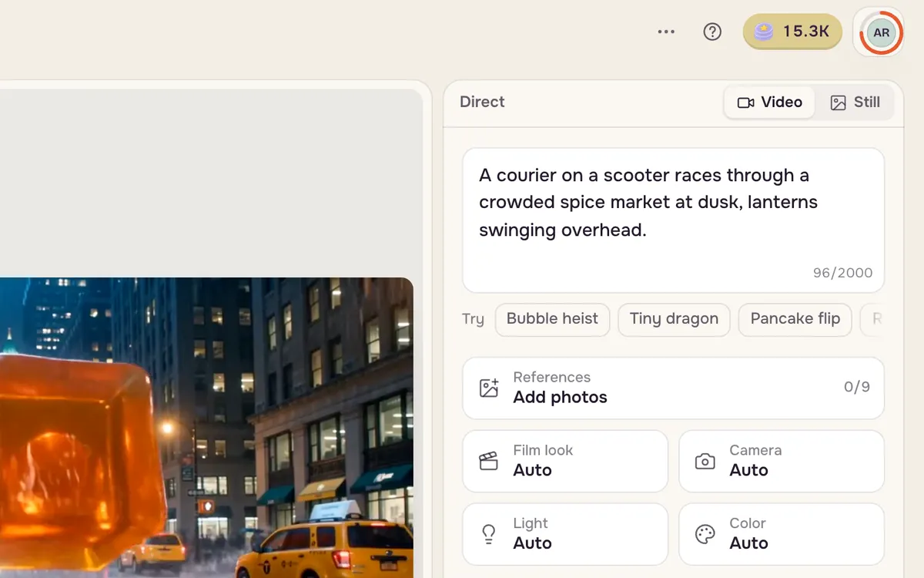Screen dimensions: 924x578
Task: Open the Color Auto selector
Action: click(782, 534)
